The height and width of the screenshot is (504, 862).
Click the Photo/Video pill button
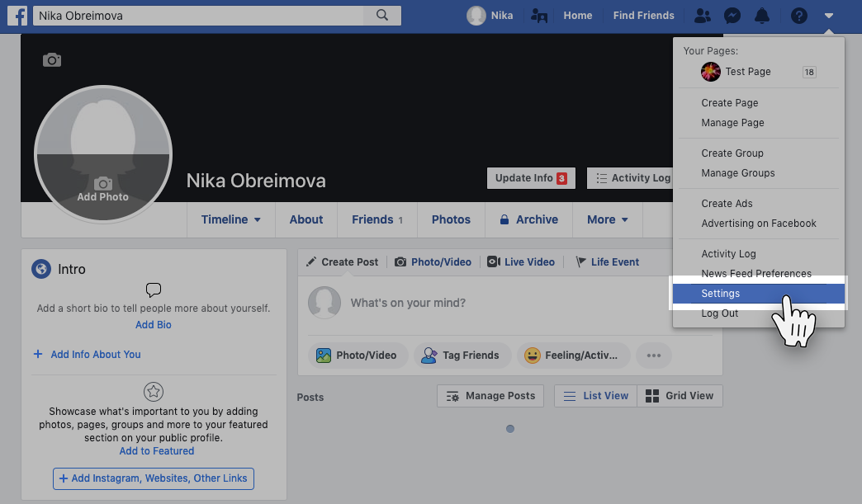(358, 356)
